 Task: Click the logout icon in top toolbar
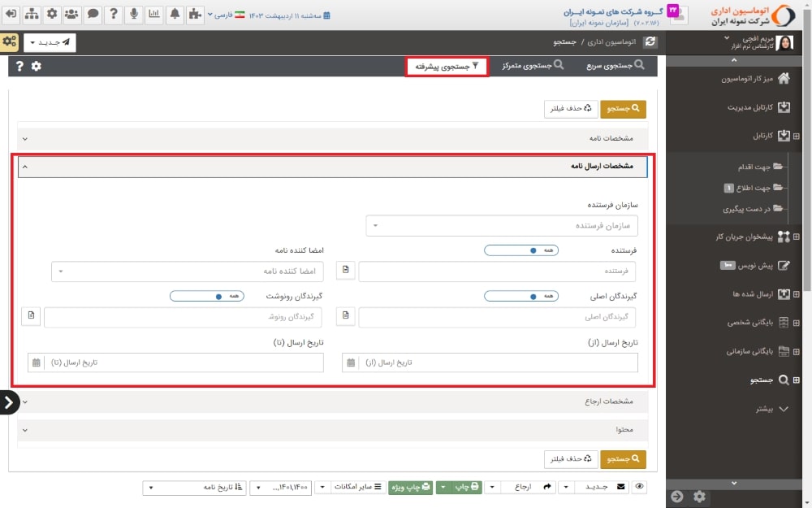point(11,14)
